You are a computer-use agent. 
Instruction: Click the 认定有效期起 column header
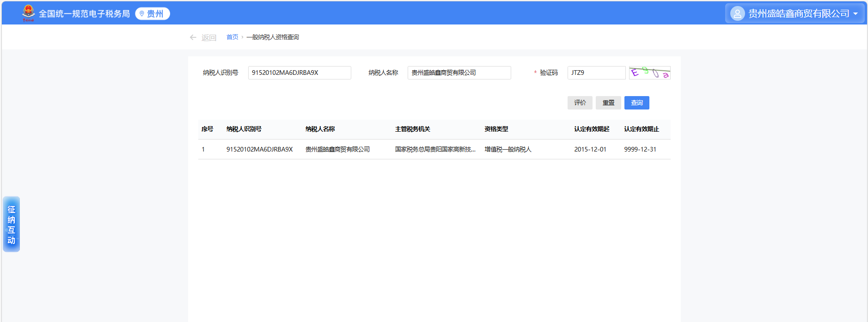592,129
